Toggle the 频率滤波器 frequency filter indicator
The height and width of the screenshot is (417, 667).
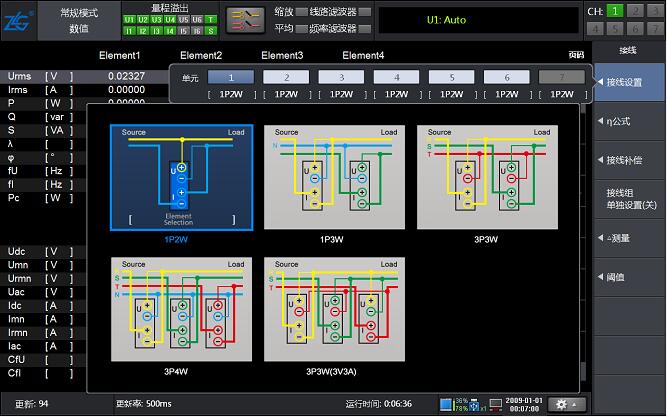pos(364,28)
